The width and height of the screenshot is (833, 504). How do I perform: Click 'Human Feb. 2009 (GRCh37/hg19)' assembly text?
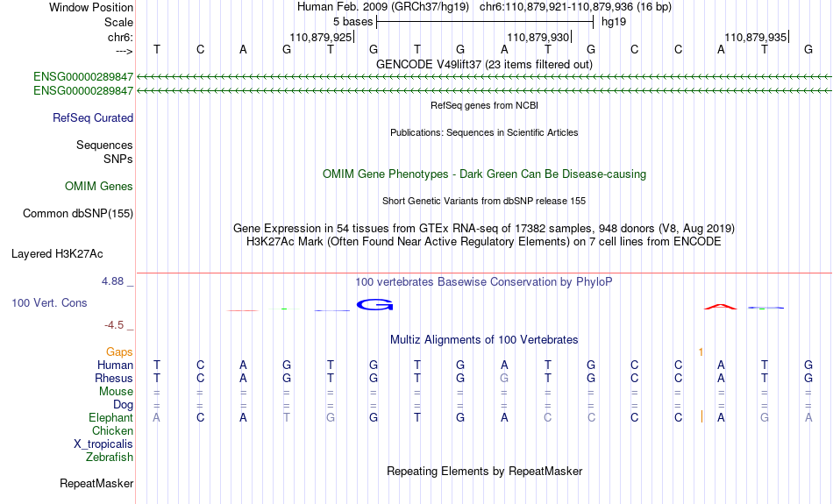(x=383, y=7)
